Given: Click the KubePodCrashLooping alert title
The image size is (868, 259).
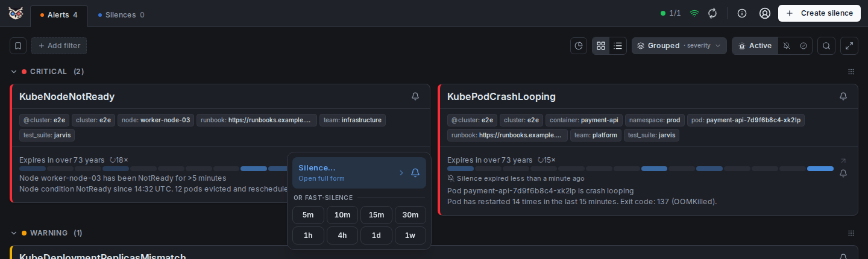Looking at the screenshot, I should (502, 96).
